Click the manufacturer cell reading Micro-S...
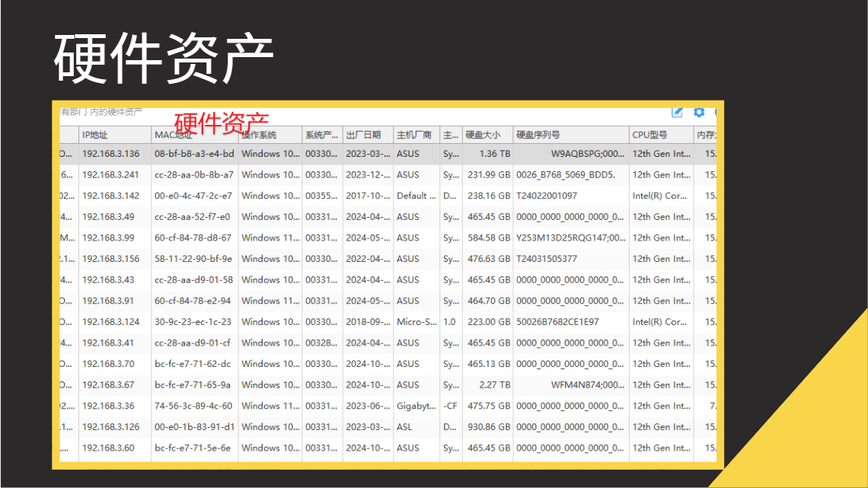868x488 pixels. pos(416,322)
